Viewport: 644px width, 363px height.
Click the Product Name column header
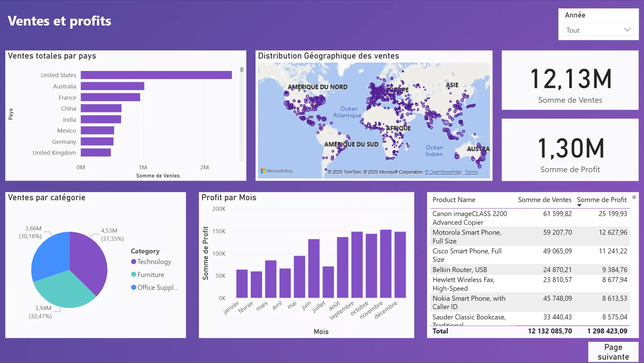[x=454, y=200]
